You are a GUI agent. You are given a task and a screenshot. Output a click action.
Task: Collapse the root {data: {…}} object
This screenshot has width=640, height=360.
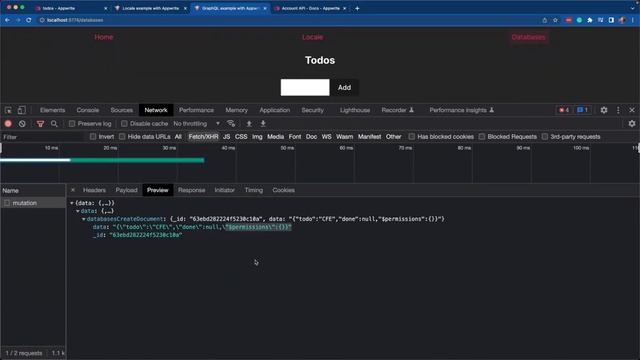(x=72, y=203)
